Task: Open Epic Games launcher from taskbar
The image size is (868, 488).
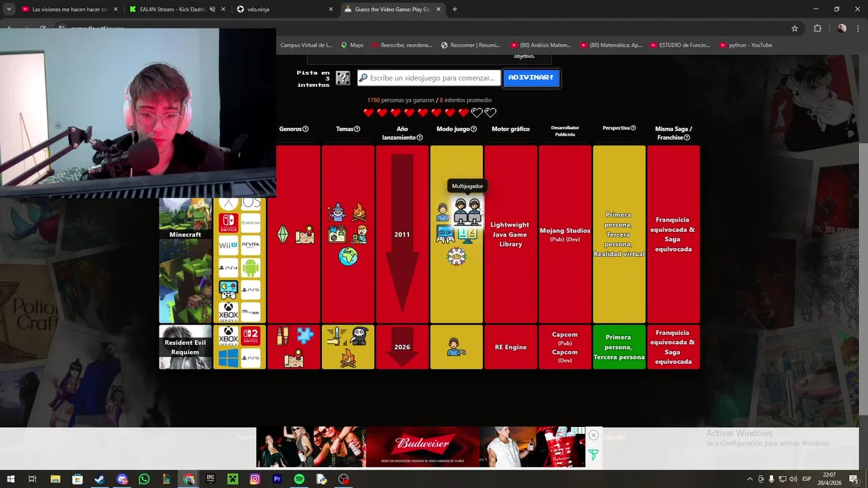Action: pyautogui.click(x=211, y=479)
